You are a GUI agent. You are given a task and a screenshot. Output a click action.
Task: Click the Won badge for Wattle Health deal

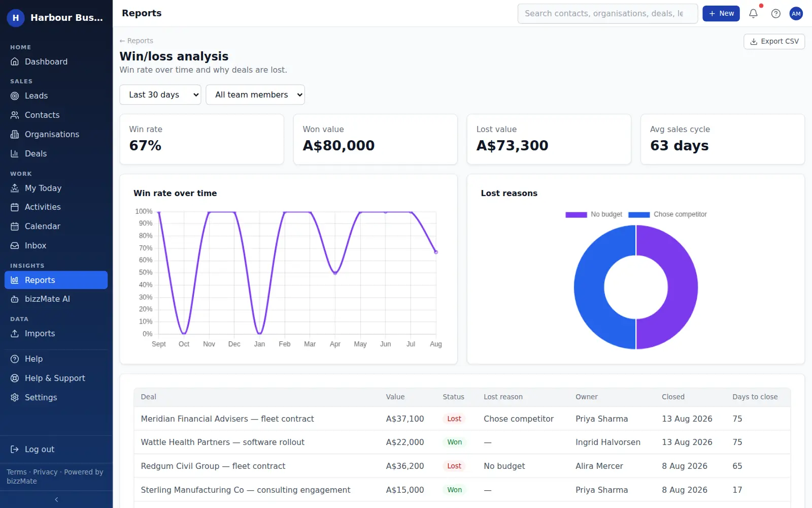pos(455,442)
